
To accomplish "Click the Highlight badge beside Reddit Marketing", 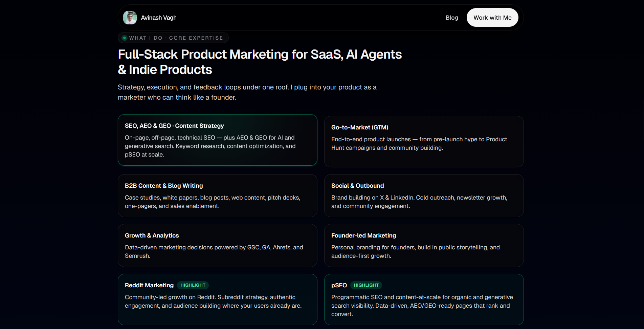I will click(193, 285).
